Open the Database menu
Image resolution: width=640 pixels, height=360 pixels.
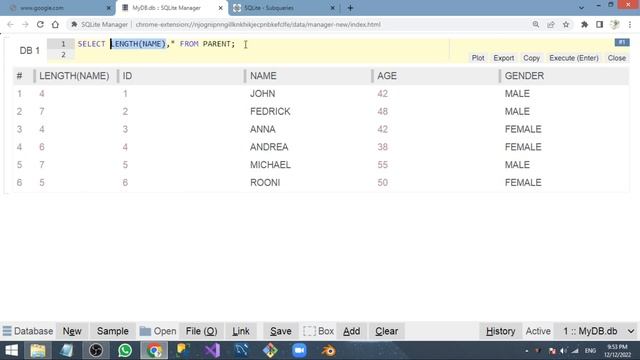pos(28,331)
